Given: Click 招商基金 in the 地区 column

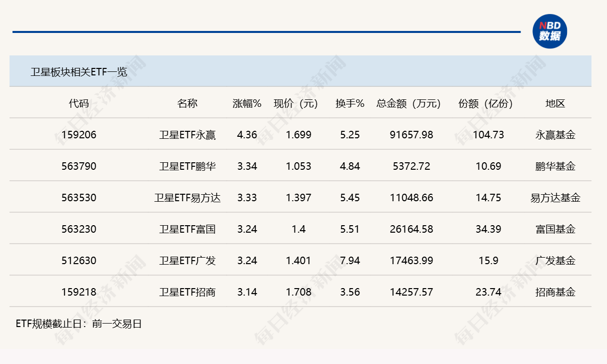Looking at the screenshot, I should point(555,292).
